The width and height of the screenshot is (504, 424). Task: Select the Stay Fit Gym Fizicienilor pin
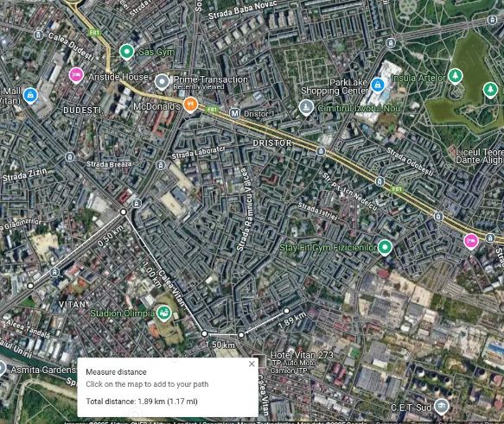(x=385, y=247)
